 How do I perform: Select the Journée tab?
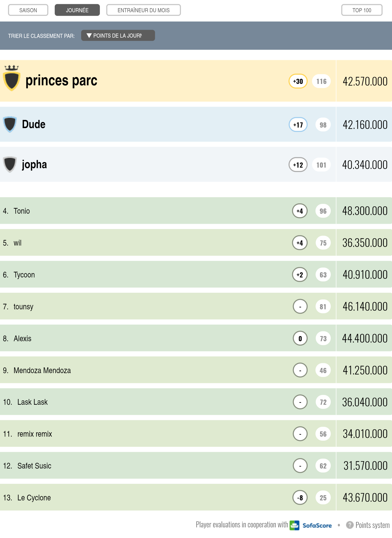77,10
